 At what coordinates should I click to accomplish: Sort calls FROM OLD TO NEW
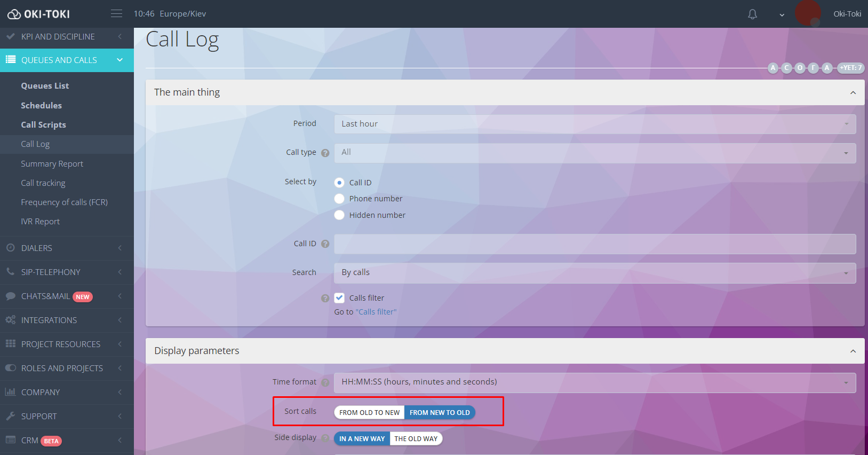[x=369, y=413]
